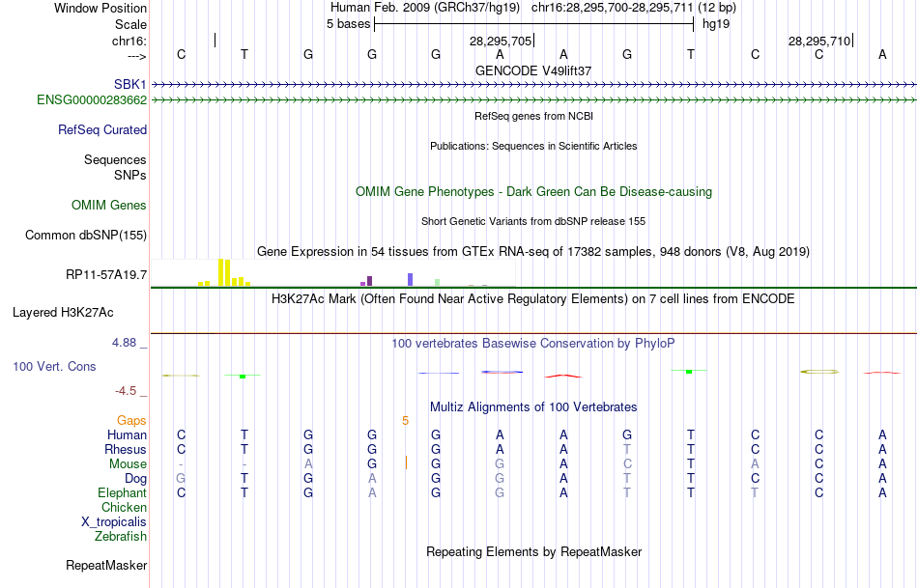The width and height of the screenshot is (918, 588).
Task: Click the Dog species label
Action: tap(135, 479)
